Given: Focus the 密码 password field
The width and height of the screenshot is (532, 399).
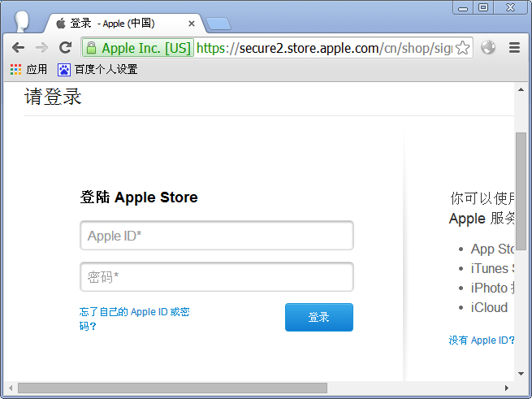Looking at the screenshot, I should point(217,277).
